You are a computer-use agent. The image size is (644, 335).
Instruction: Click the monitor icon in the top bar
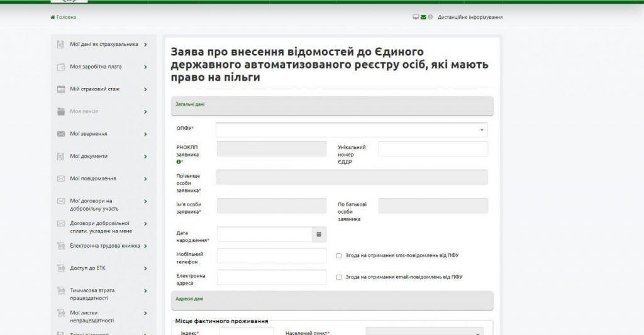(416, 17)
